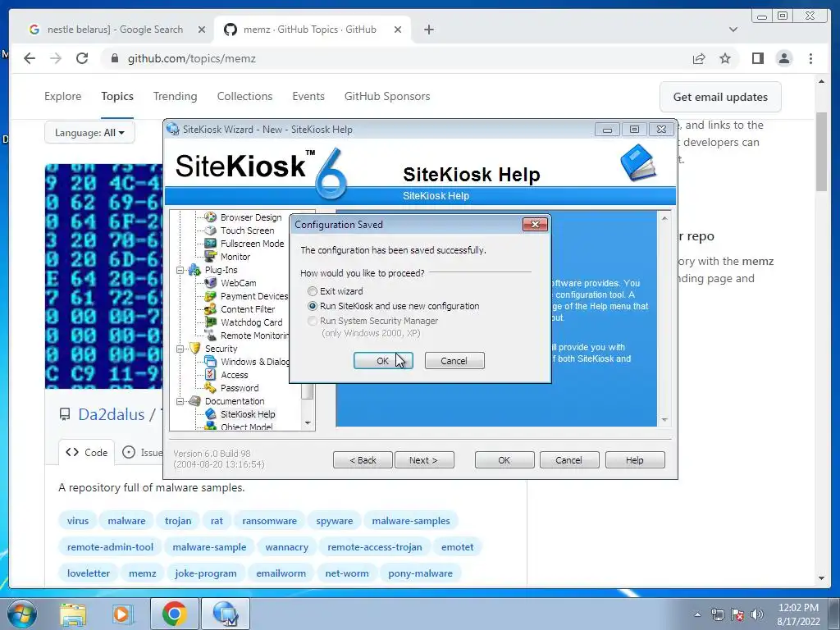
Task: Click the Code tab of repository
Action: point(87,453)
